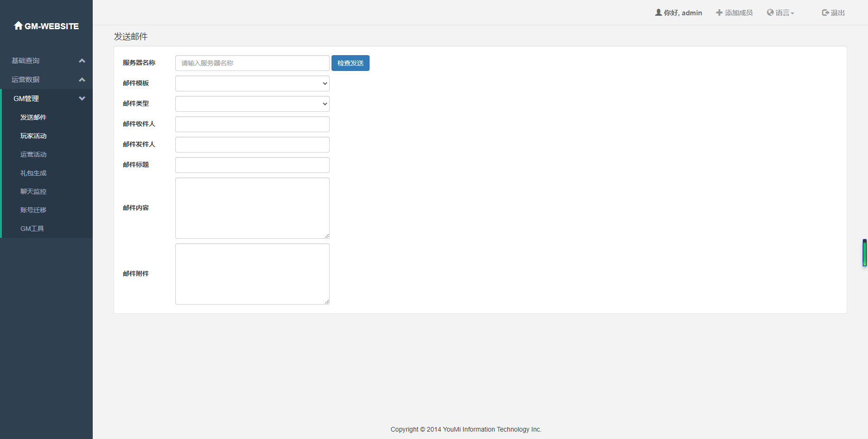This screenshot has height=439, width=868.
Task: Click inside the 邮件内容 text area
Action: pos(252,208)
